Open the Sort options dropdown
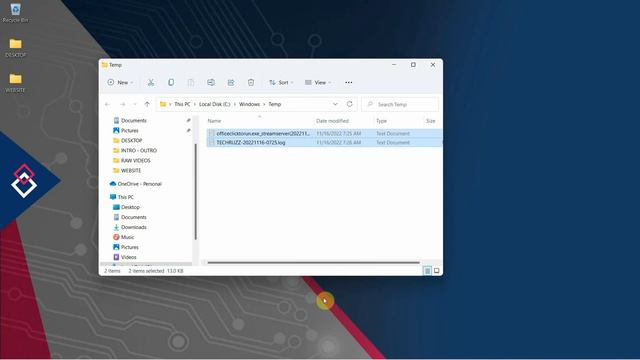Image resolution: width=640 pixels, height=360 pixels. pos(281,82)
